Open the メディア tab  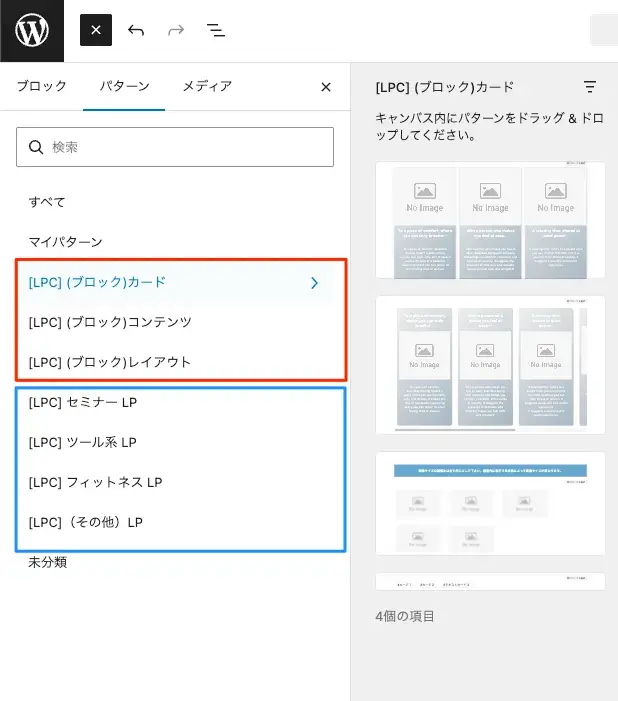coord(207,87)
